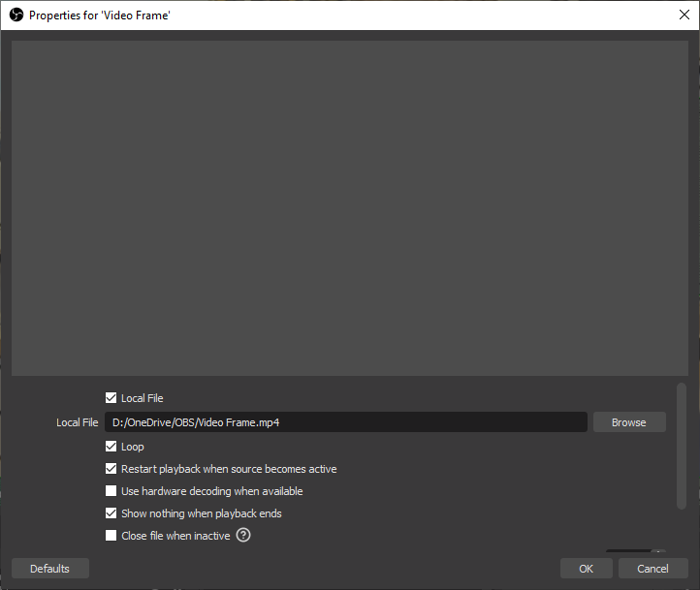Click Browse to choose a video file
This screenshot has height=590, width=700.
(x=629, y=421)
